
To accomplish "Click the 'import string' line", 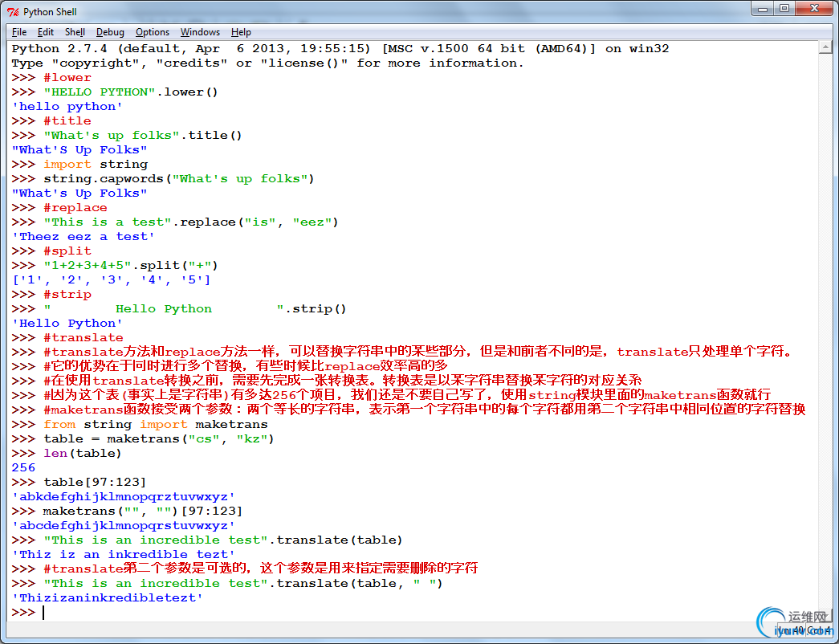I will [x=79, y=165].
